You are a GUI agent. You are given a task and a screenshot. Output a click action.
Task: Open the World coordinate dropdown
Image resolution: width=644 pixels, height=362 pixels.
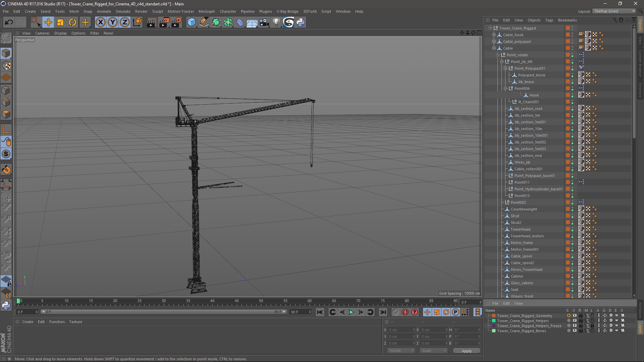tap(401, 351)
